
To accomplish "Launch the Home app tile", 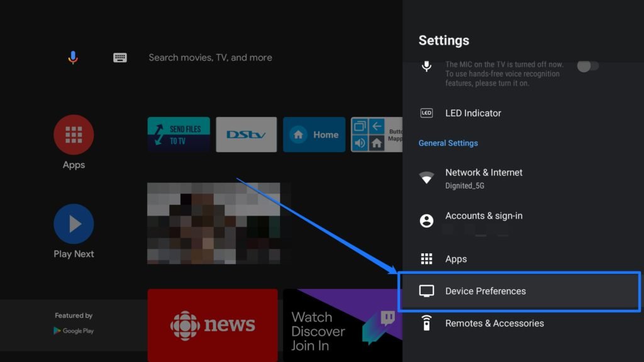I will 314,134.
